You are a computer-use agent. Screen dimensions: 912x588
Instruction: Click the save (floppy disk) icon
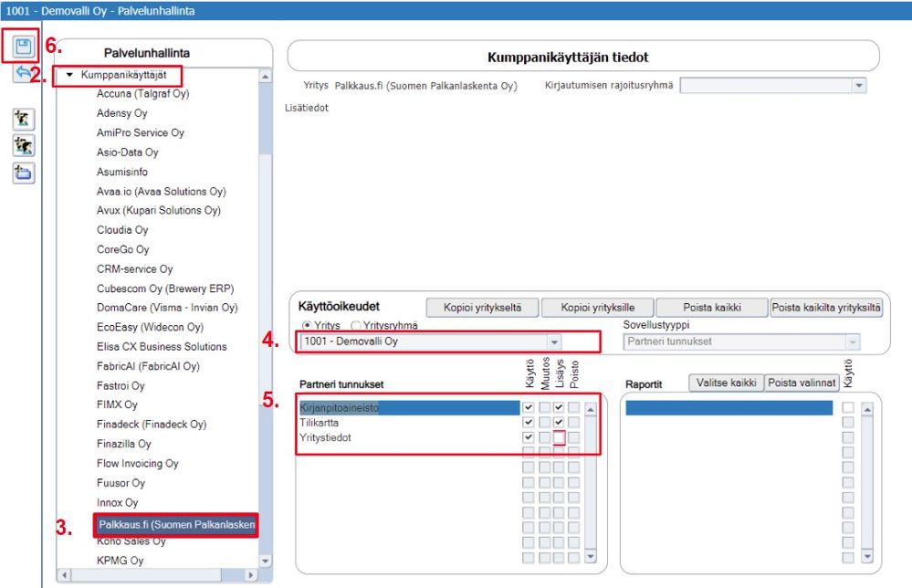23,47
